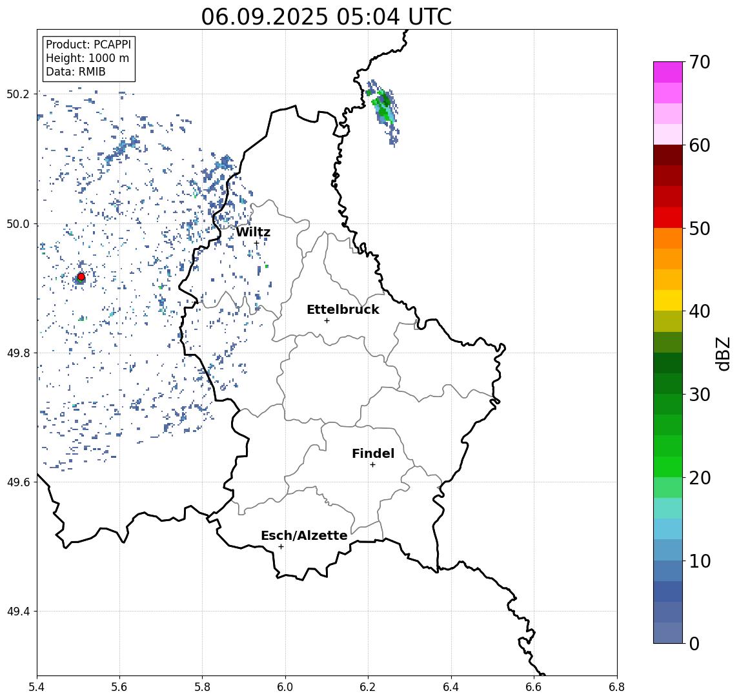
Task: Select the Wiltz city label
Action: click(x=253, y=232)
